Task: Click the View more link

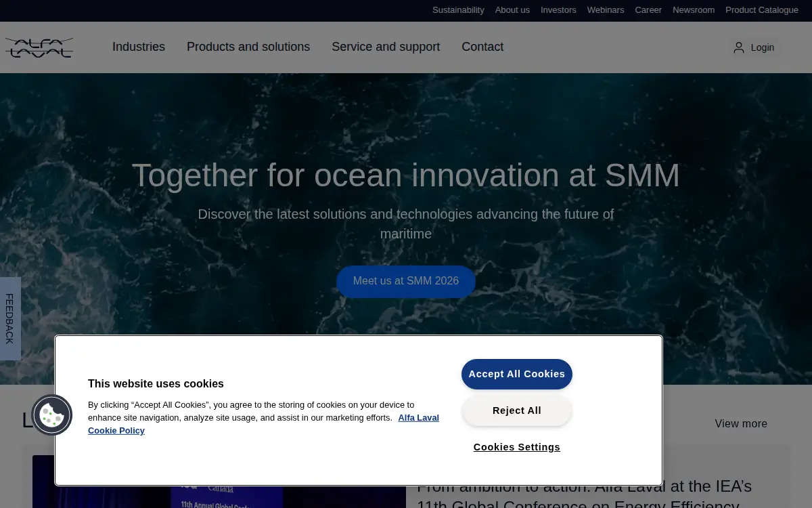Action: 741,423
